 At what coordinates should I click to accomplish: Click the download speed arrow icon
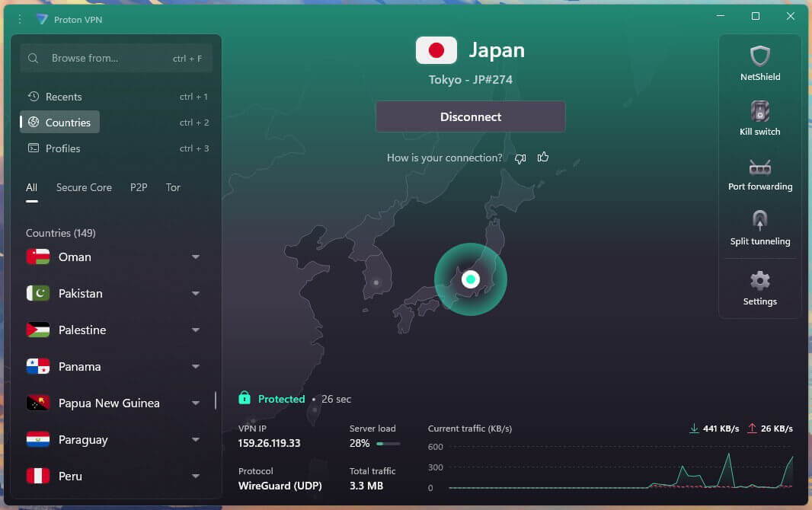(x=694, y=429)
